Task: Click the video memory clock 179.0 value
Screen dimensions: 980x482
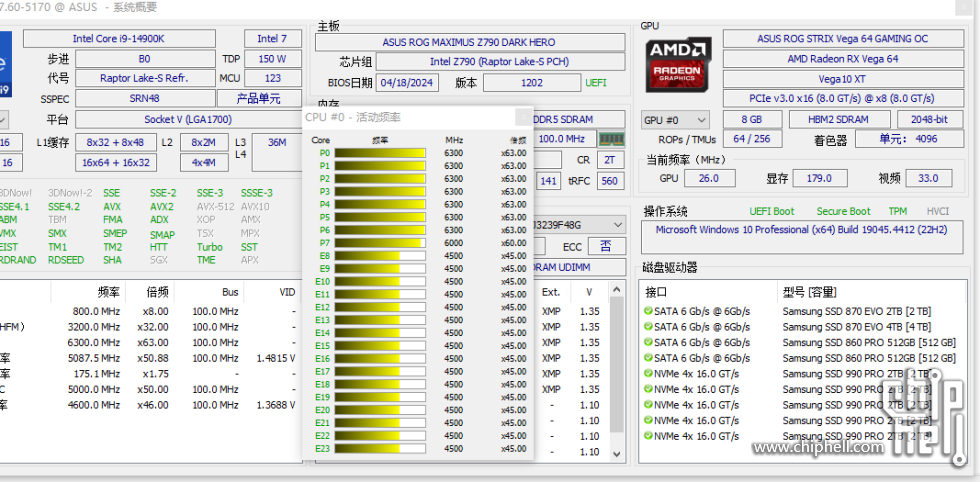Action: point(819,178)
